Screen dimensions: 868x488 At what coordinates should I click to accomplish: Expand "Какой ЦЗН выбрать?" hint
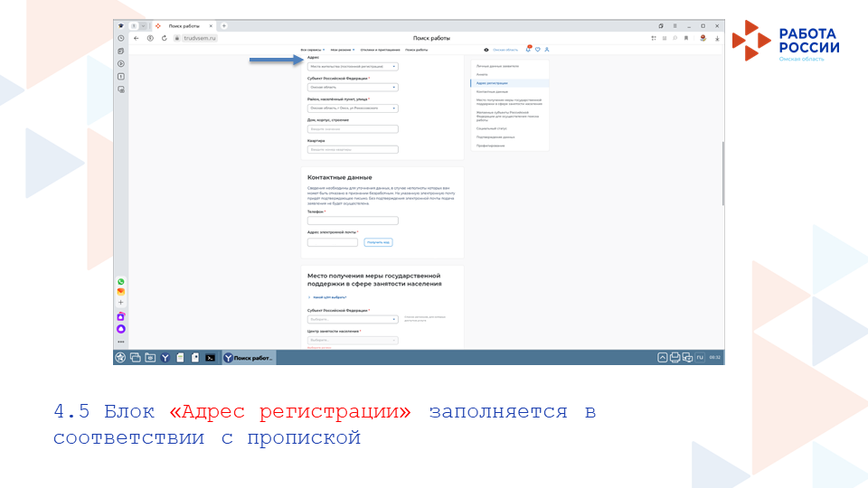[x=329, y=296]
